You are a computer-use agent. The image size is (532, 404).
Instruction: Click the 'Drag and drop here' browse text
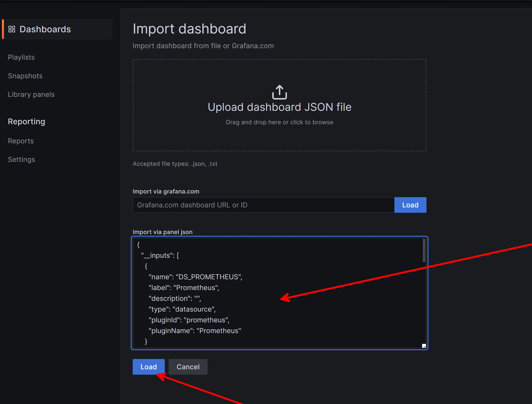click(279, 122)
